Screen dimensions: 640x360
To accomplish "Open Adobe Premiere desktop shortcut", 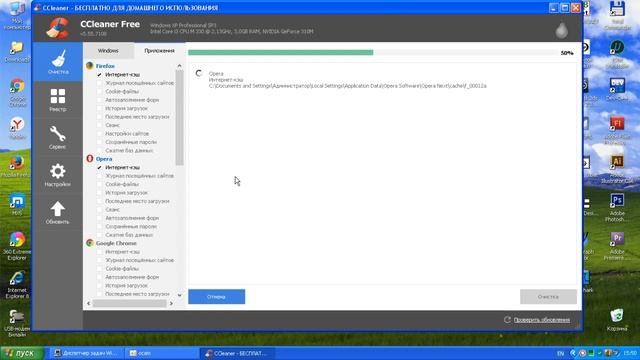I will 617,246.
